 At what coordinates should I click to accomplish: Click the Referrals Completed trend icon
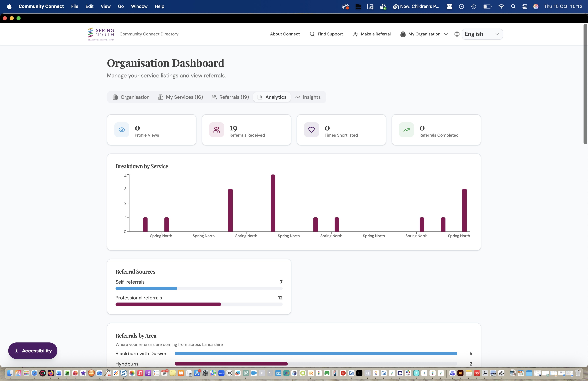(406, 130)
